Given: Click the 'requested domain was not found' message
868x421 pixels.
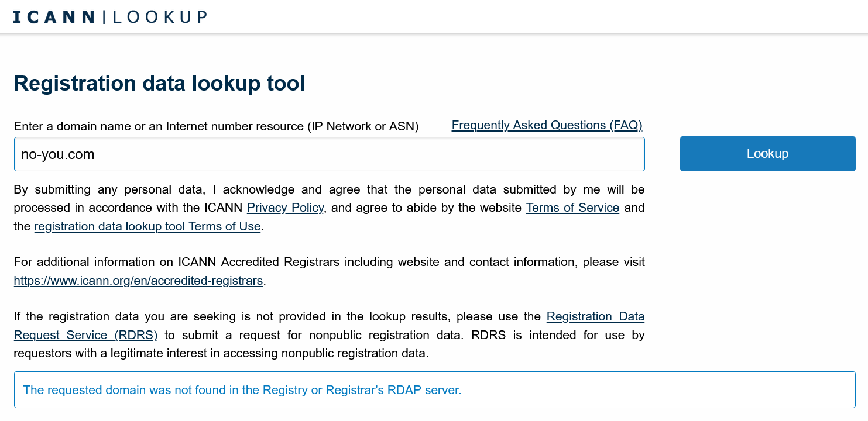Looking at the screenshot, I should 242,390.
